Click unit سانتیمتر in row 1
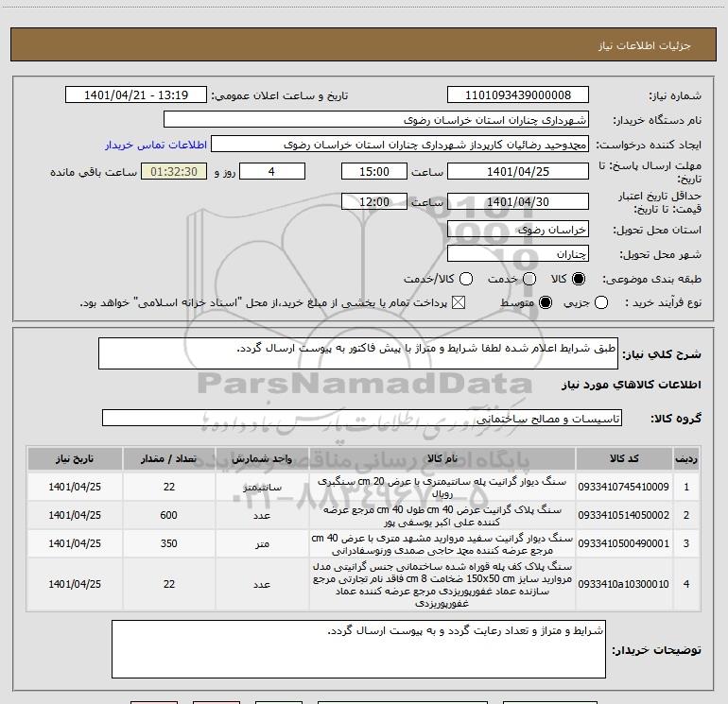 click(262, 488)
